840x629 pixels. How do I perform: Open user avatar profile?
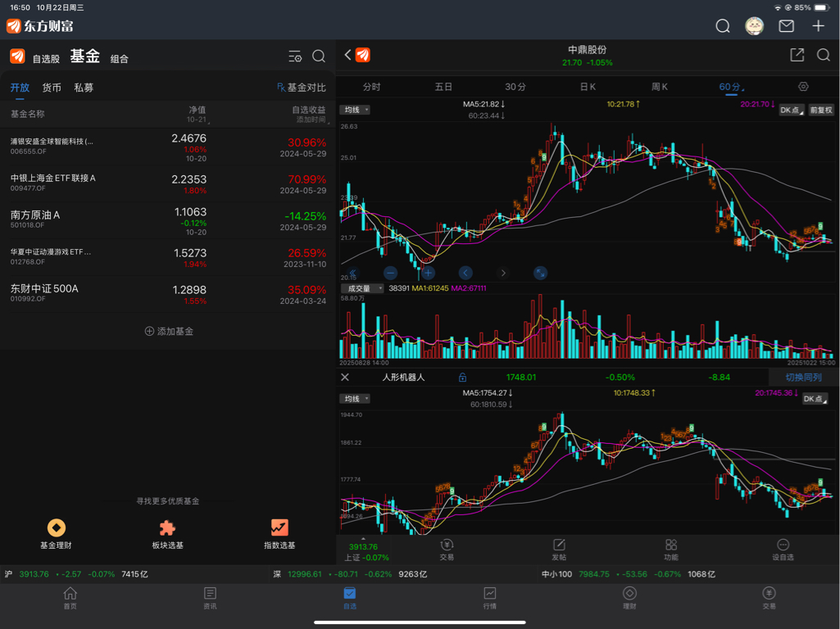[x=754, y=25]
